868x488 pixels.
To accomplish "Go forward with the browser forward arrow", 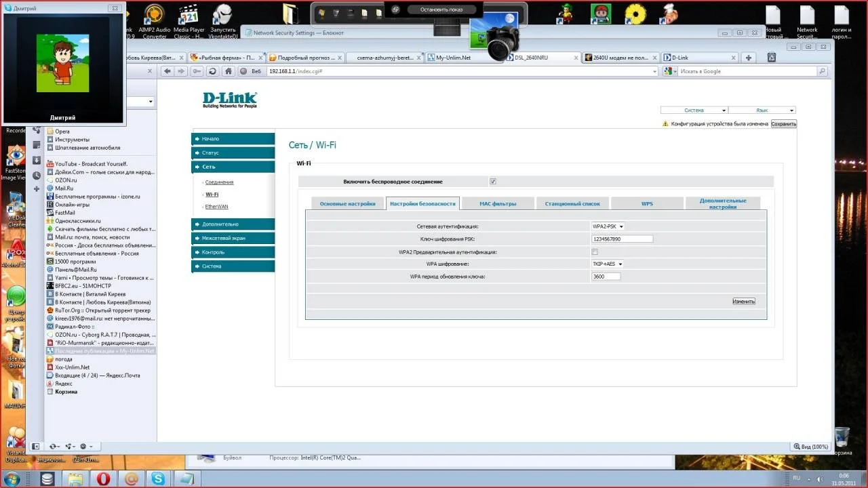I will [x=181, y=71].
